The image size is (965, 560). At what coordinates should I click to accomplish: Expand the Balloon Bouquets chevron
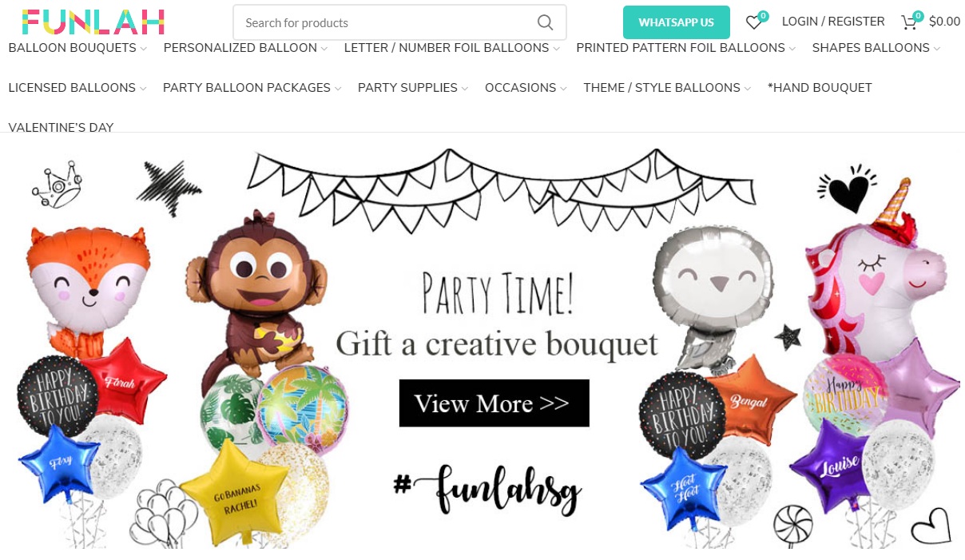point(144,49)
